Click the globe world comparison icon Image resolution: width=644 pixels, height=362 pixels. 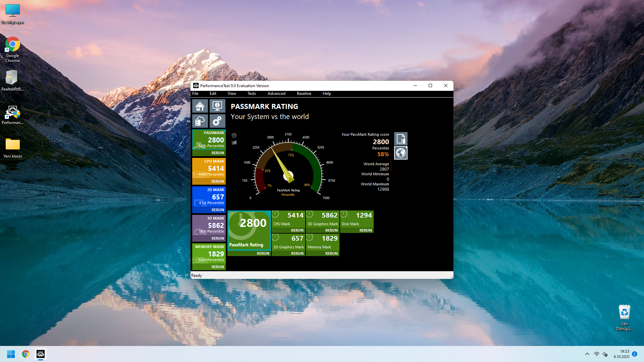click(400, 153)
